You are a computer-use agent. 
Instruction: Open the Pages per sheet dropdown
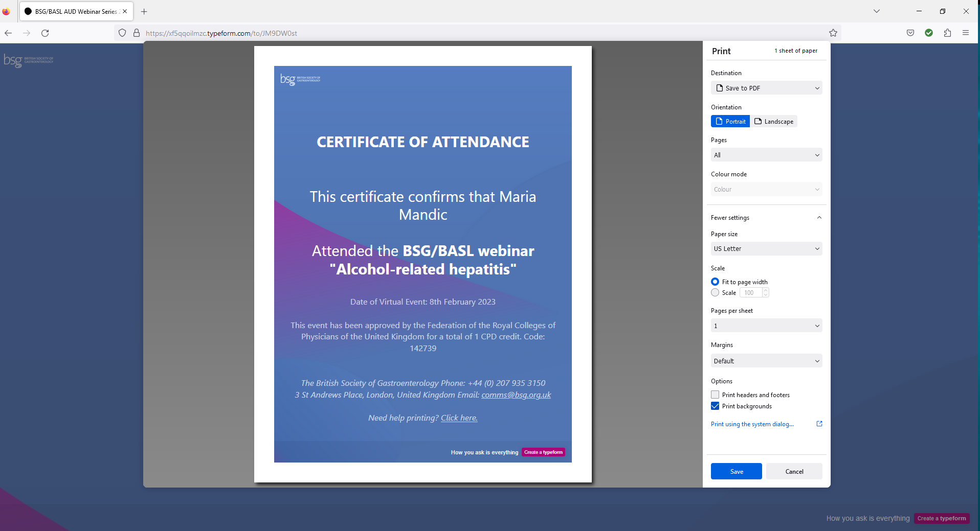(767, 326)
